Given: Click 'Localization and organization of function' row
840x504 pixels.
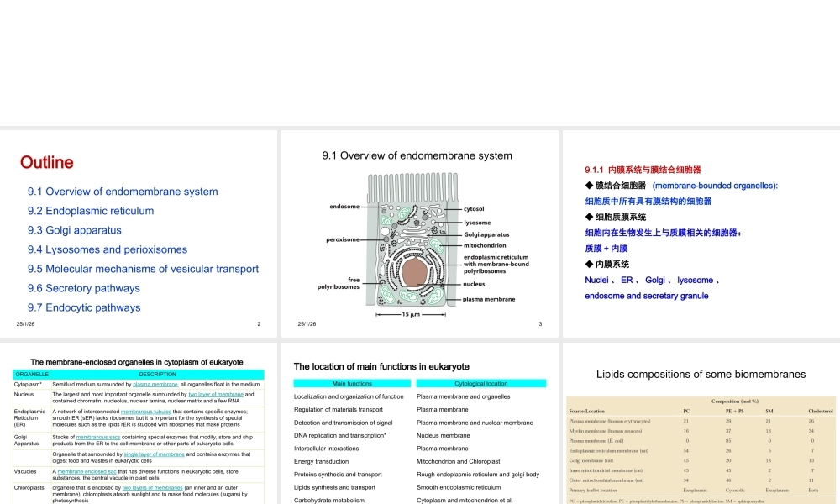Looking at the screenshot, I should pos(349,396).
